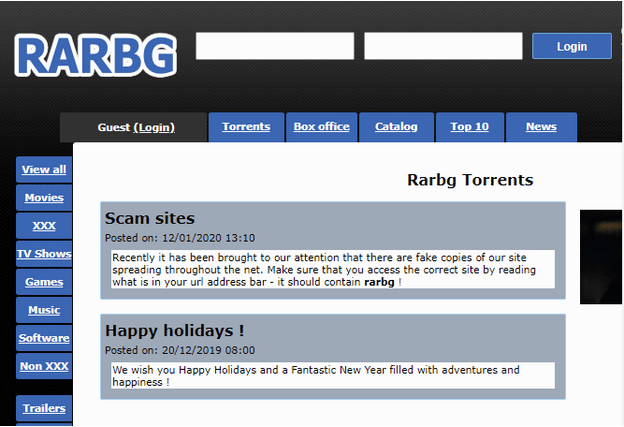Image resolution: width=624 pixels, height=427 pixels.
Task: Open the News tab
Action: (x=541, y=127)
